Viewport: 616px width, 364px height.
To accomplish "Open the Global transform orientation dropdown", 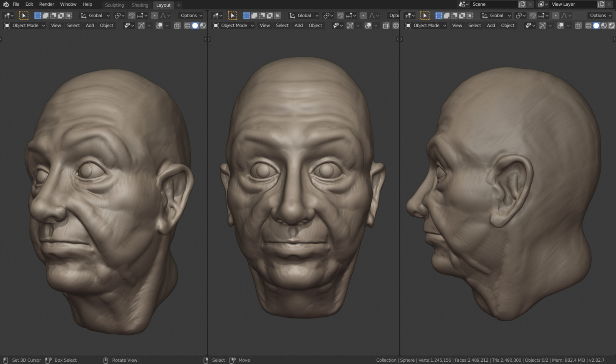I will [x=95, y=15].
